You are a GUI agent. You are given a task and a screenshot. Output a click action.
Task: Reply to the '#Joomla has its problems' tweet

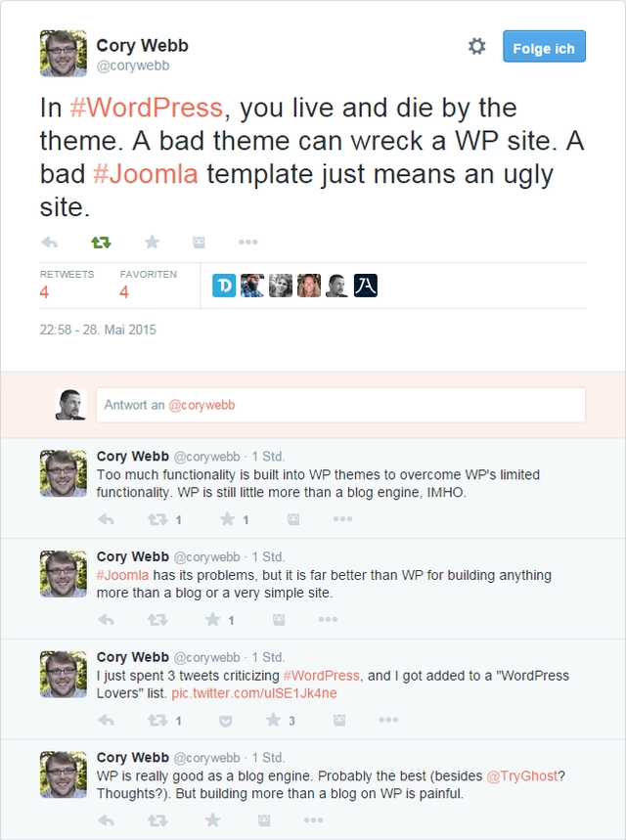tap(106, 620)
